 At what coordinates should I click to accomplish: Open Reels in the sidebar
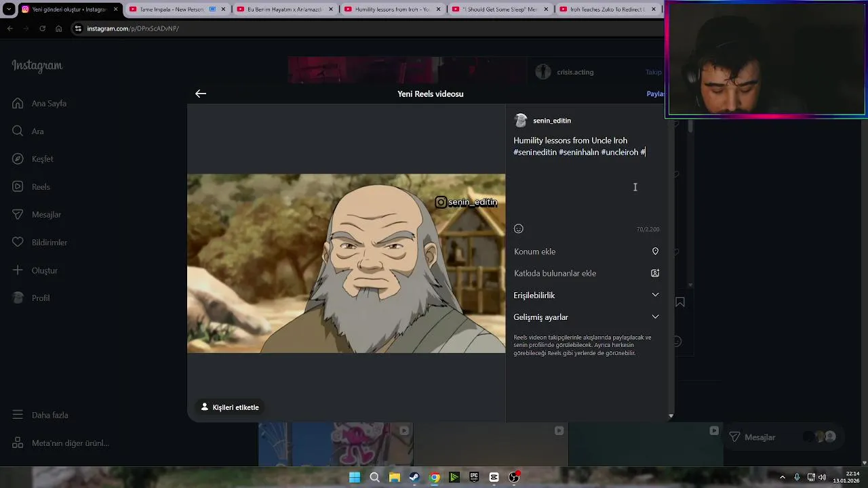point(31,187)
